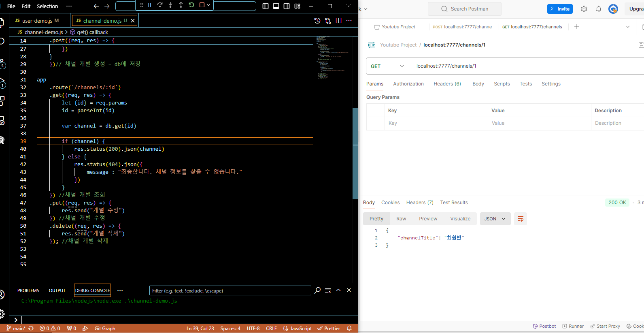The image size is (644, 333).
Task: Open Postman notifications bell
Action: (x=599, y=9)
